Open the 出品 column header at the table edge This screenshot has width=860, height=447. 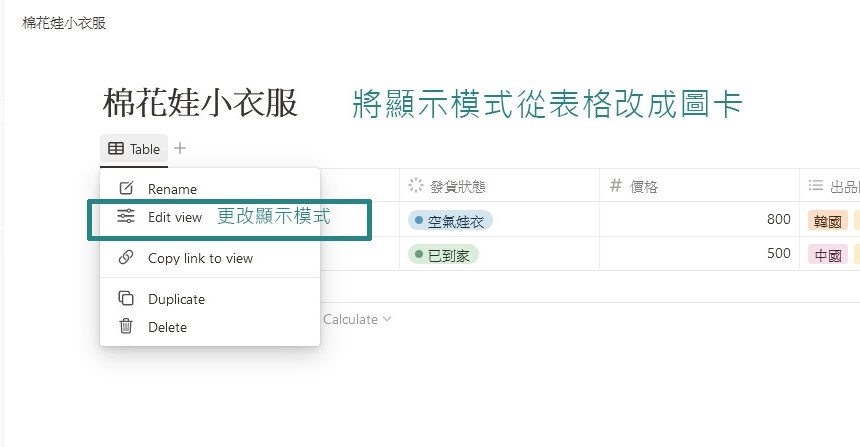pyautogui.click(x=830, y=186)
